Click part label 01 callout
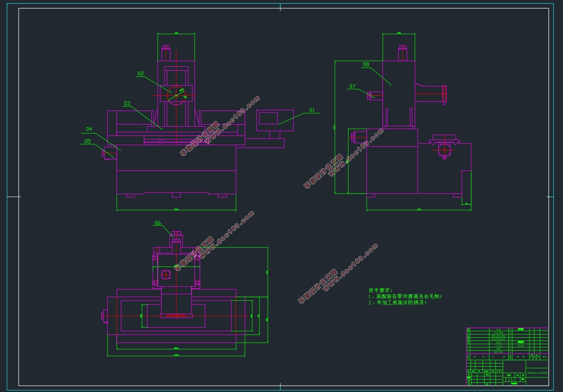Screen dimensions: 563x392 tap(312, 110)
